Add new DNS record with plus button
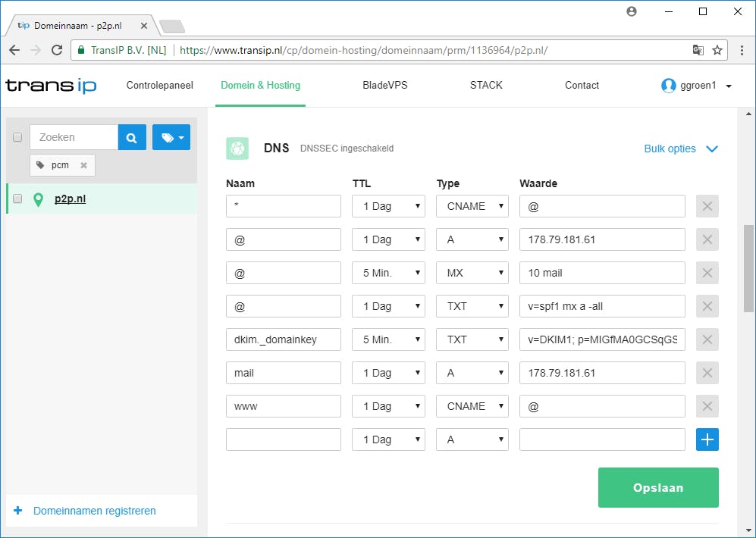 [x=707, y=439]
